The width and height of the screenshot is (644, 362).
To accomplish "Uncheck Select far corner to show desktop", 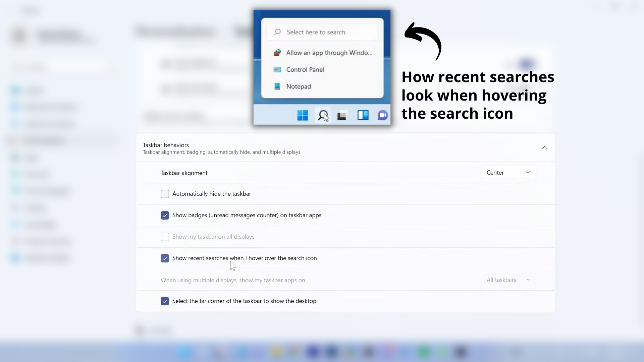I will pos(165,301).
